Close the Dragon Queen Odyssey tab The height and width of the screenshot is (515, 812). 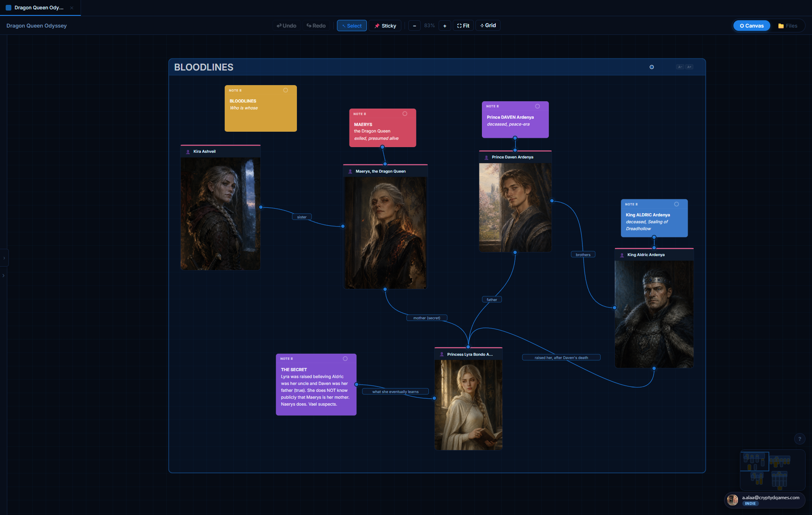72,8
